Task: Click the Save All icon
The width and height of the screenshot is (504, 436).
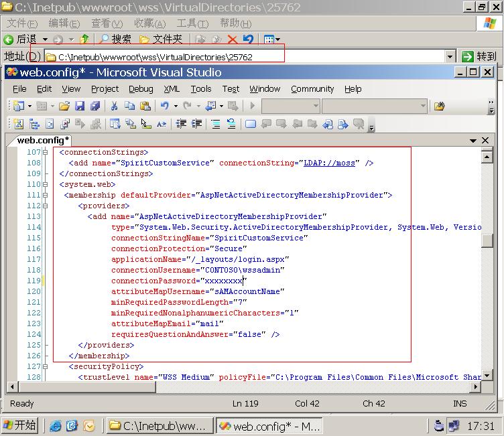Action: (95, 106)
